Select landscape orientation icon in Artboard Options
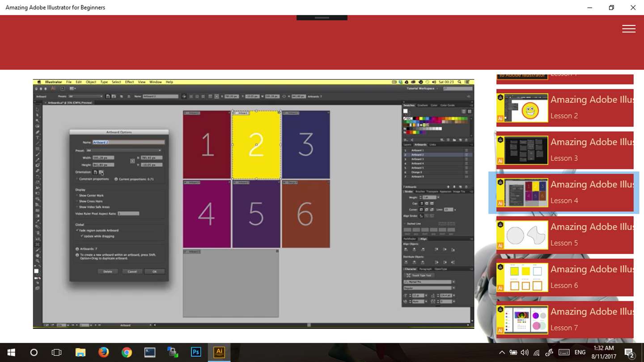The width and height of the screenshot is (644, 362). click(x=101, y=172)
